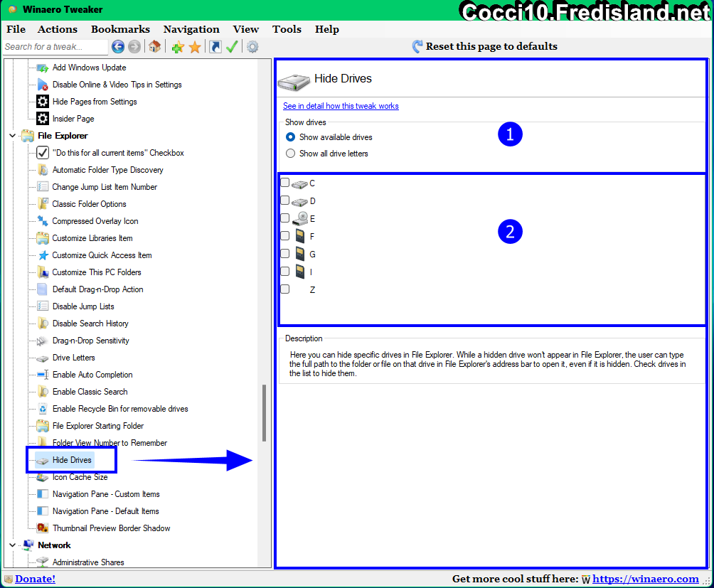Check the box for drive C
The width and height of the screenshot is (714, 588).
(x=285, y=183)
